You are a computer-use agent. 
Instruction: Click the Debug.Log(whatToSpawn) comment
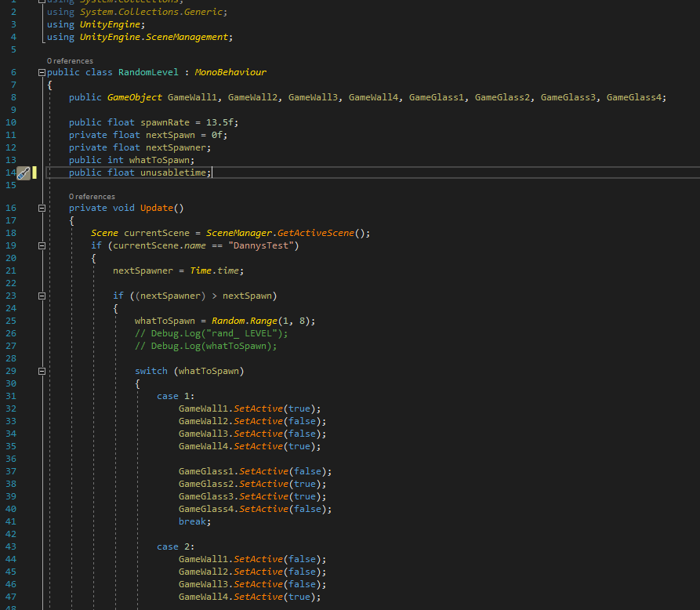206,346
